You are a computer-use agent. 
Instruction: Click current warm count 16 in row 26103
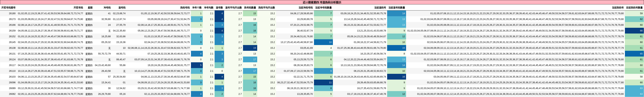pos(397,77)
